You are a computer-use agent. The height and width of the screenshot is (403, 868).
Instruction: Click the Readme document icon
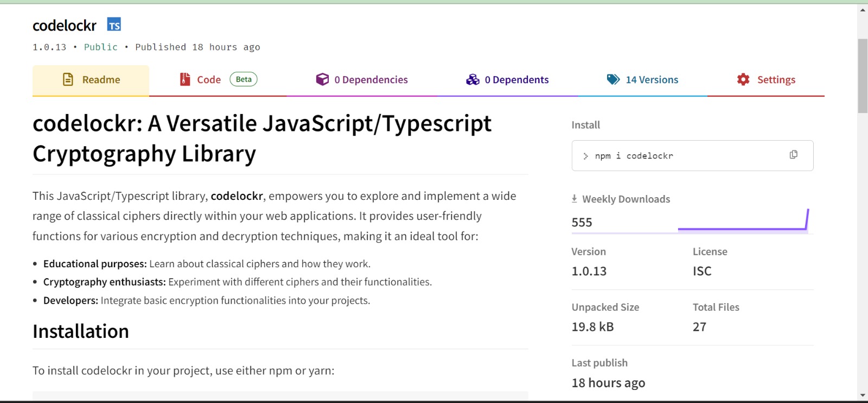[68, 80]
